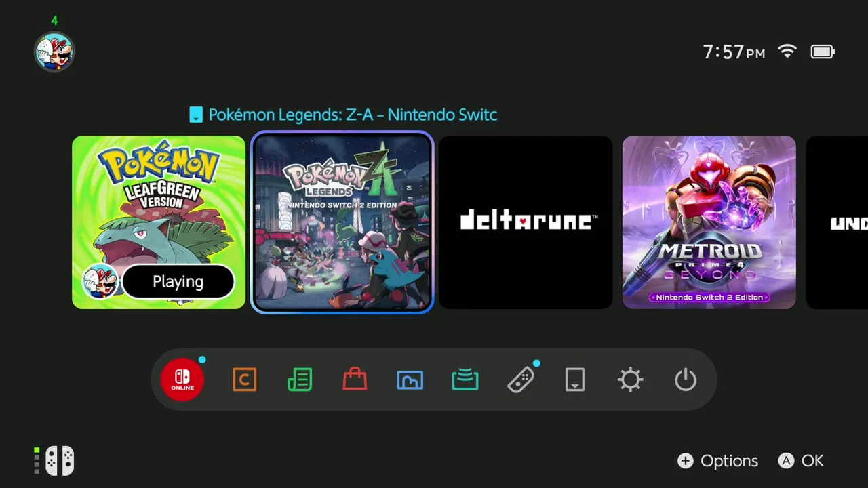The height and width of the screenshot is (488, 868).
Task: Open the Controllers icon
Action: point(520,380)
